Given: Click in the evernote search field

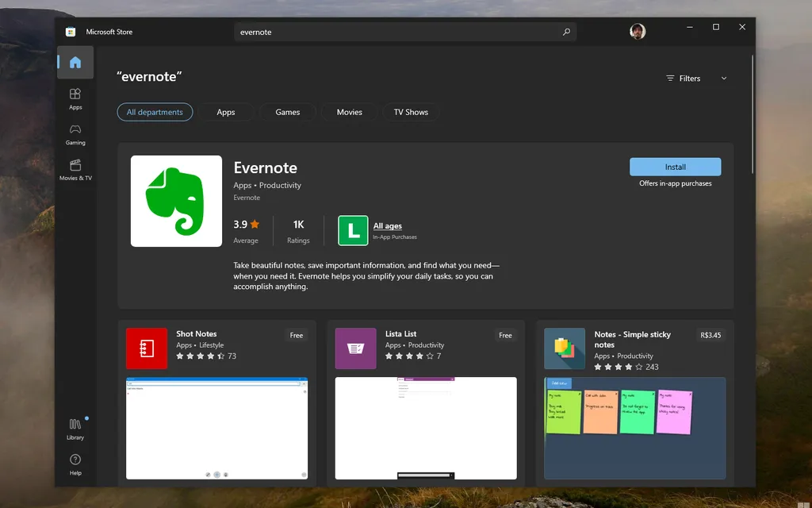Looking at the screenshot, I should (405, 32).
